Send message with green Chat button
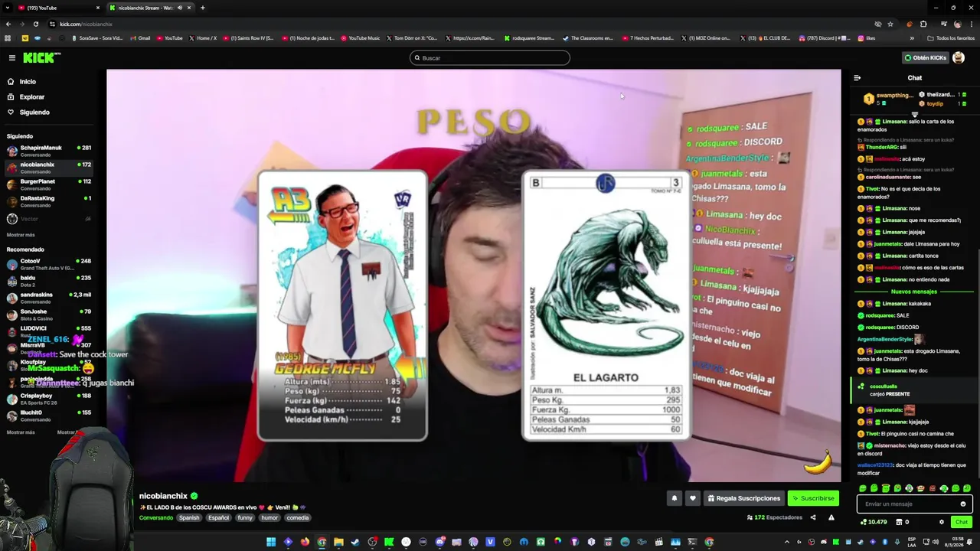The height and width of the screenshot is (551, 980). tap(962, 522)
